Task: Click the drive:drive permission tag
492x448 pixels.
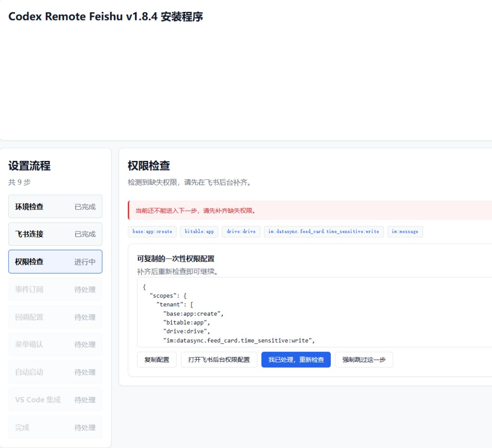Action: point(241,232)
